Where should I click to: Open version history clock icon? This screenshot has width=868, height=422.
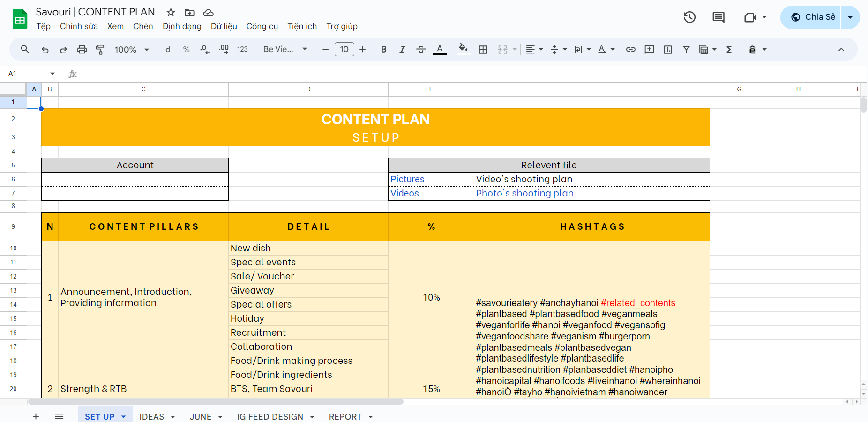pyautogui.click(x=689, y=17)
